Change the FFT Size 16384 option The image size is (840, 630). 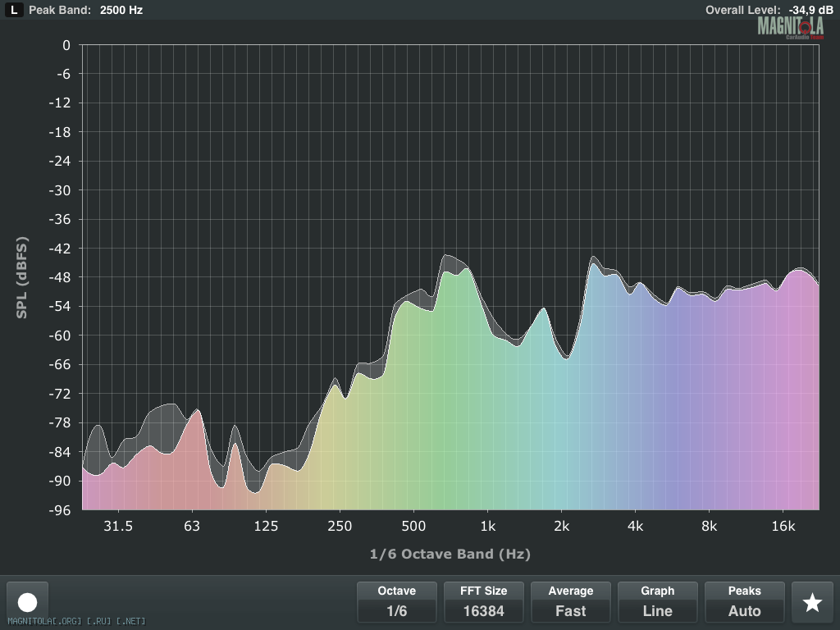point(483,601)
